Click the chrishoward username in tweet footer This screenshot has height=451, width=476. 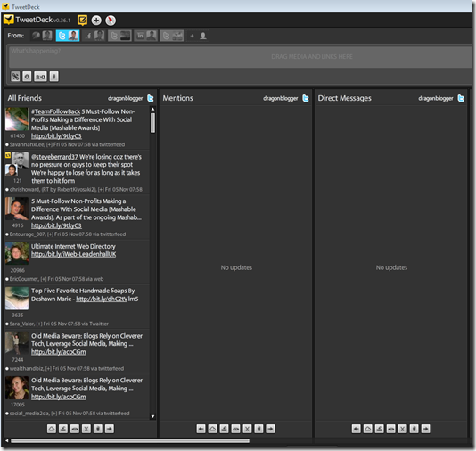[25, 189]
